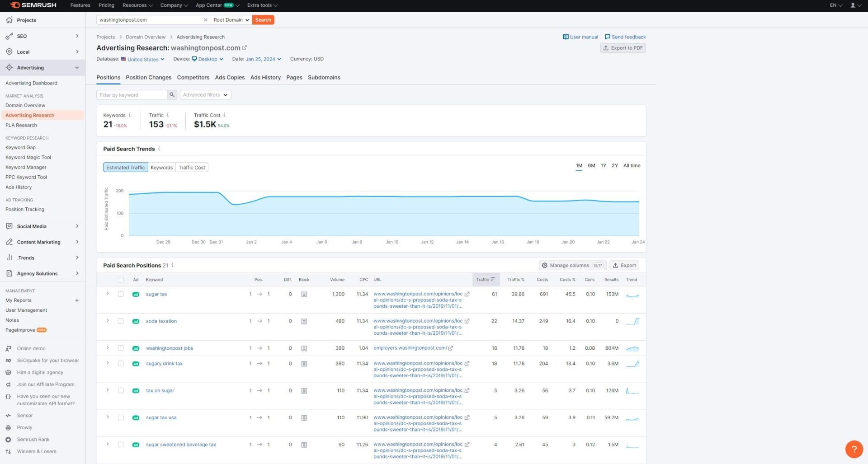868x464 pixels.
Task: Click the Export button above the table
Action: [x=624, y=265]
